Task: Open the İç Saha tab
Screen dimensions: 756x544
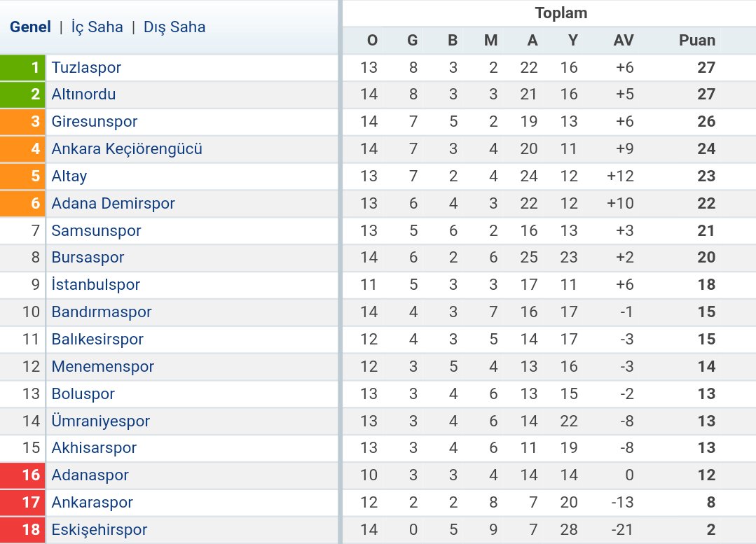Action: coord(97,27)
